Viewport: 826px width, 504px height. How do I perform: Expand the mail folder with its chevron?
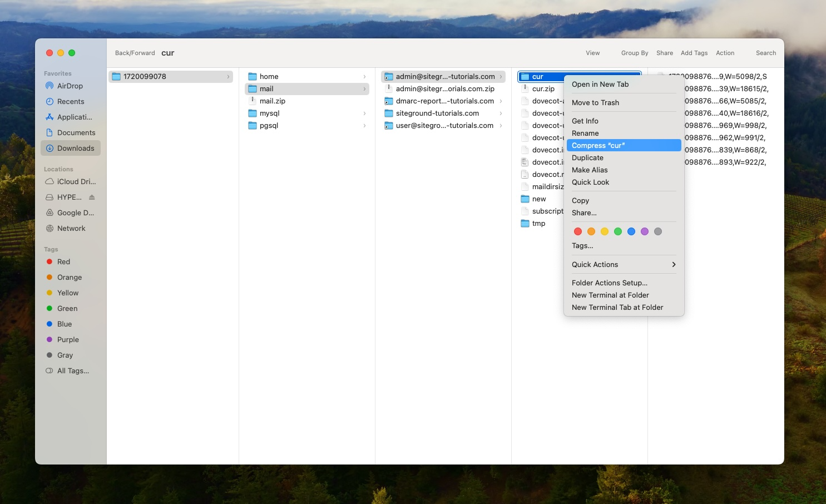coord(364,88)
